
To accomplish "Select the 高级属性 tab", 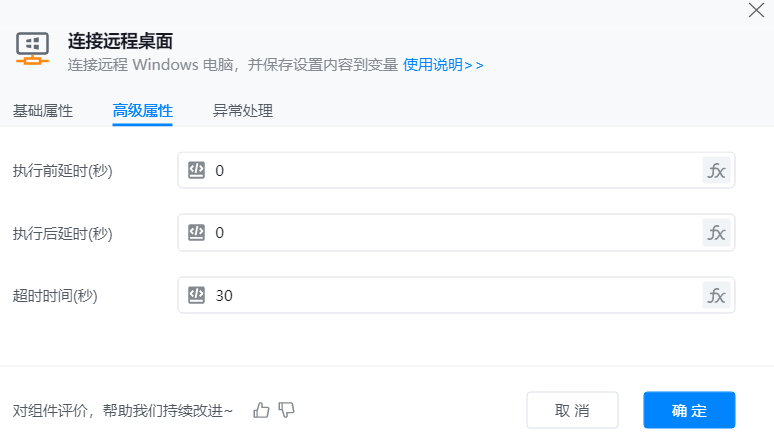I will pos(143,111).
